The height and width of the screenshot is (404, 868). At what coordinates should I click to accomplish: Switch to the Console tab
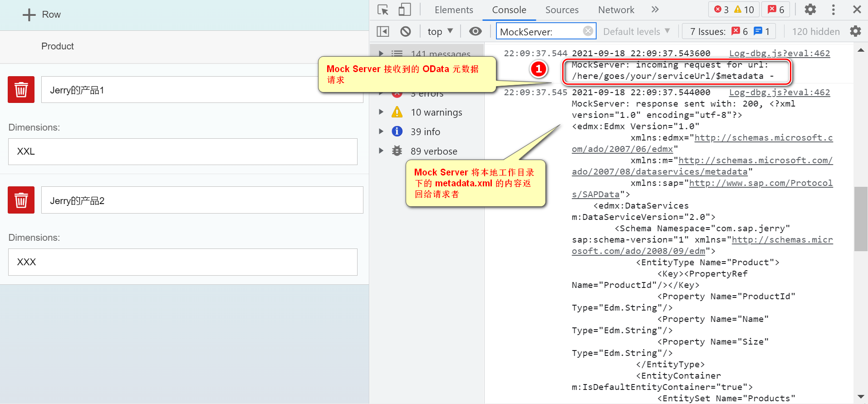point(509,10)
